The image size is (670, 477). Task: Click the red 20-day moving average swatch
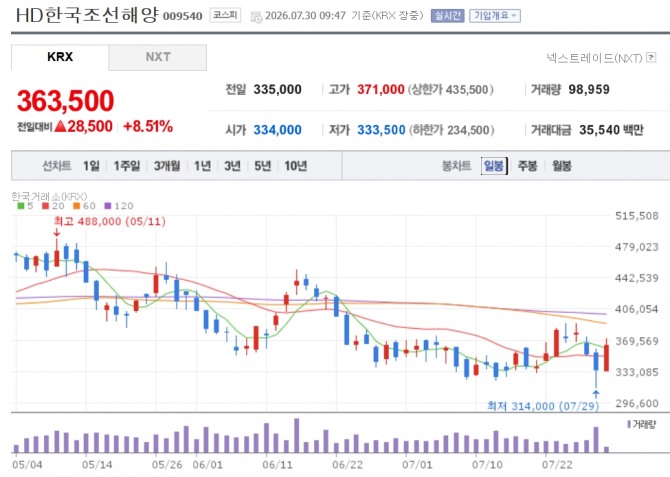pos(46,206)
